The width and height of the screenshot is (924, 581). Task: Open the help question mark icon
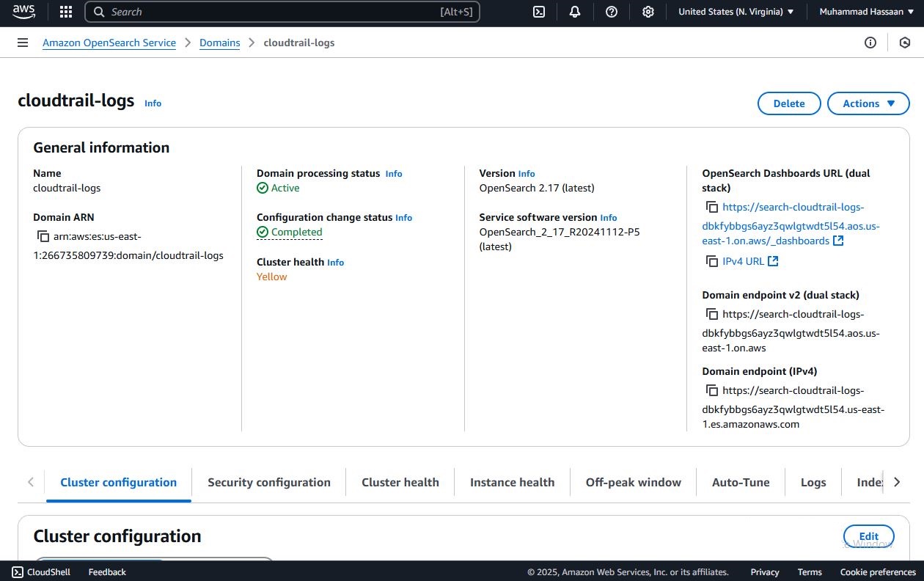tap(612, 12)
